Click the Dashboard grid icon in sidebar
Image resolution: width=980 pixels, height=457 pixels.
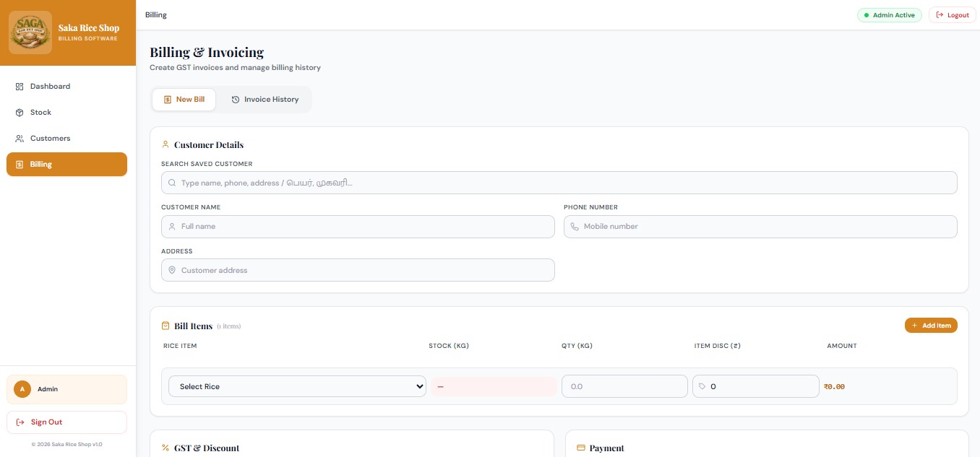(20, 87)
